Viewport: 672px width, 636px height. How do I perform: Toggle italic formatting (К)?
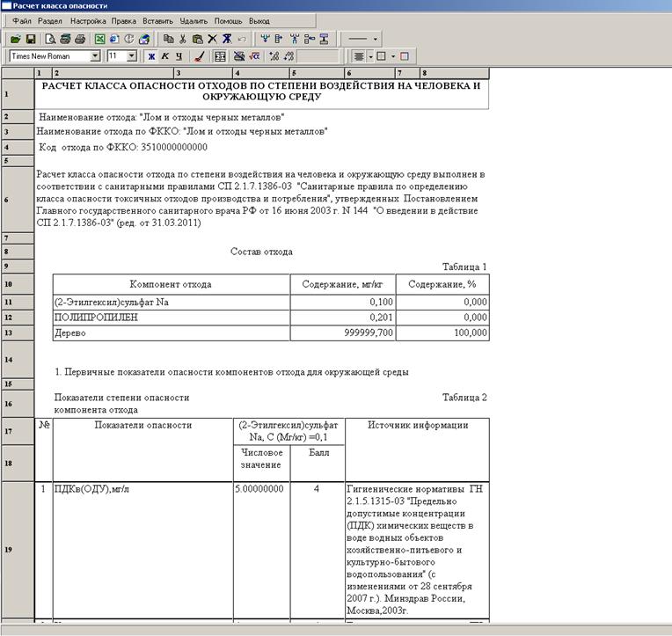(164, 56)
